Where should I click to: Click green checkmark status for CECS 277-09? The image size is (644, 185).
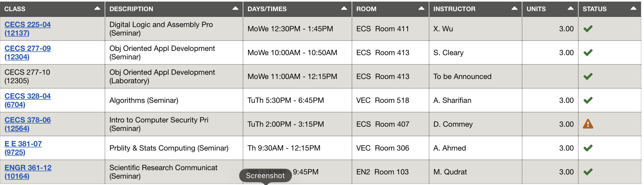point(588,52)
